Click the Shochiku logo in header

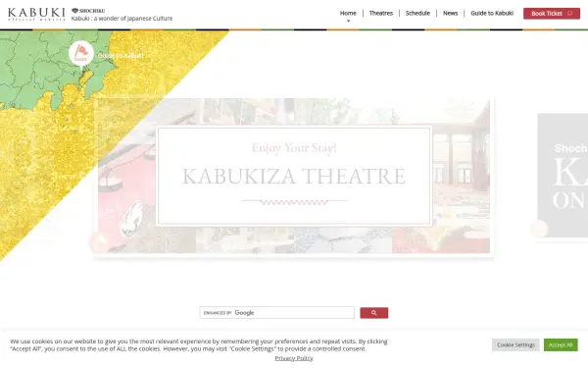click(88, 11)
